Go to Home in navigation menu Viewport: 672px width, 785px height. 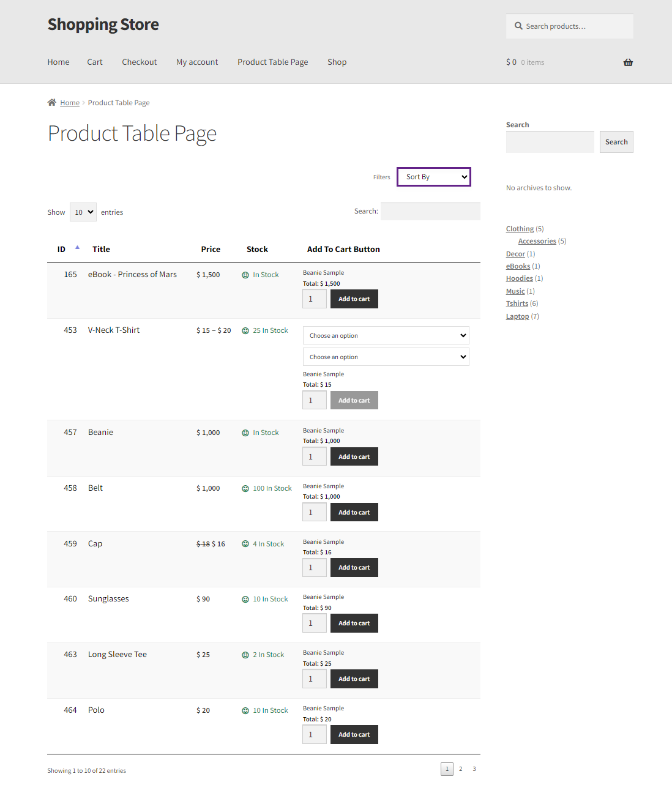click(x=58, y=62)
